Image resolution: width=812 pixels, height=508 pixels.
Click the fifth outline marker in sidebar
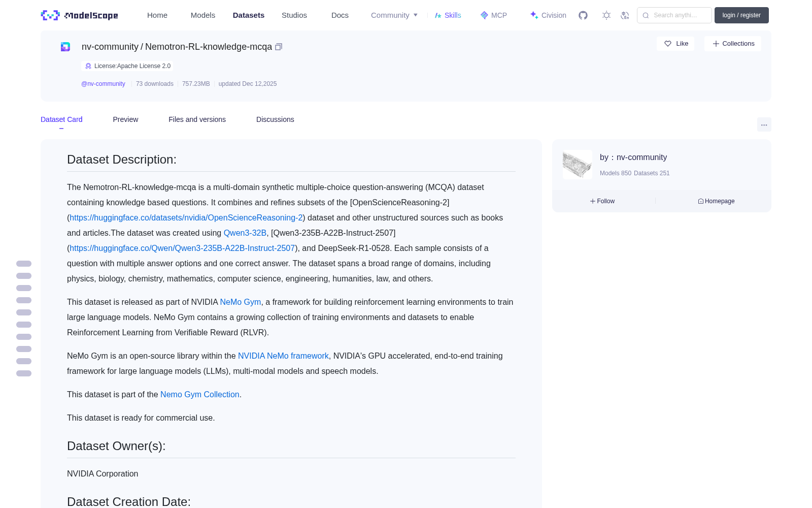(x=24, y=312)
